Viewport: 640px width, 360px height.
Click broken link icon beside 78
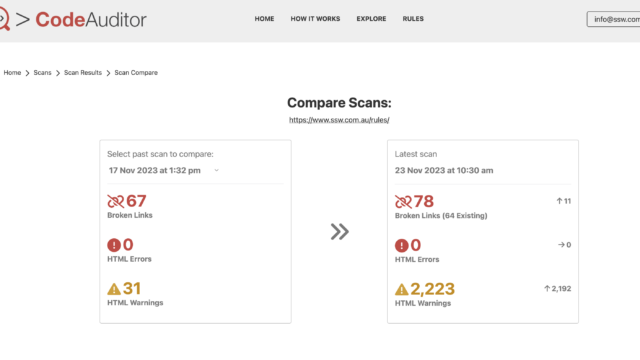pyautogui.click(x=403, y=202)
